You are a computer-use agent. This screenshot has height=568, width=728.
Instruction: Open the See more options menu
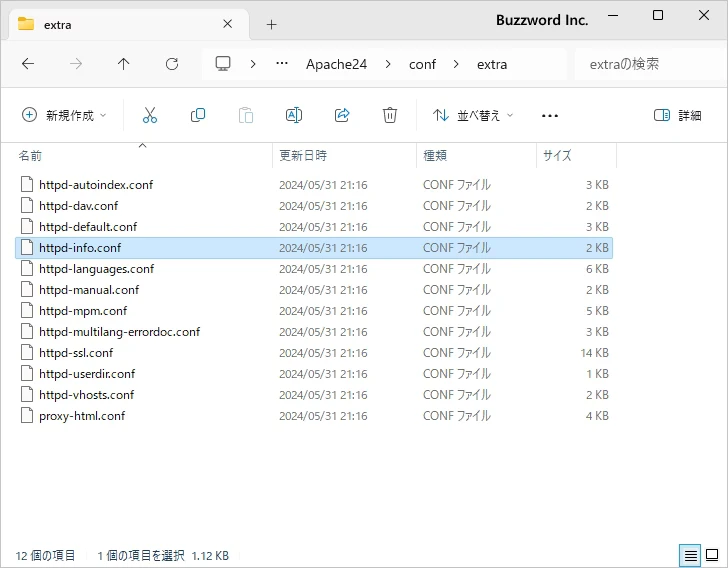[x=549, y=115]
